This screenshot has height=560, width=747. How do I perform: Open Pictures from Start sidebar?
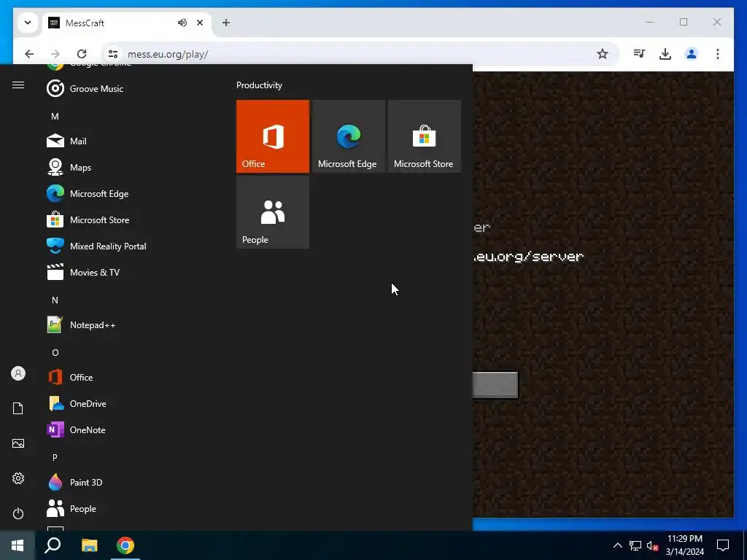[18, 443]
